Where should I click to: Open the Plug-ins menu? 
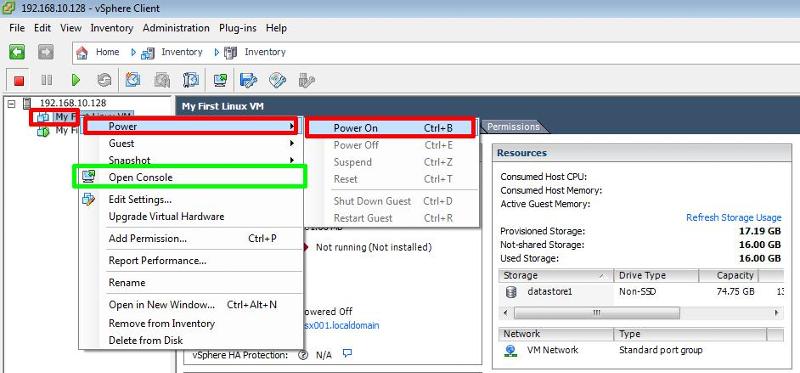[x=237, y=28]
